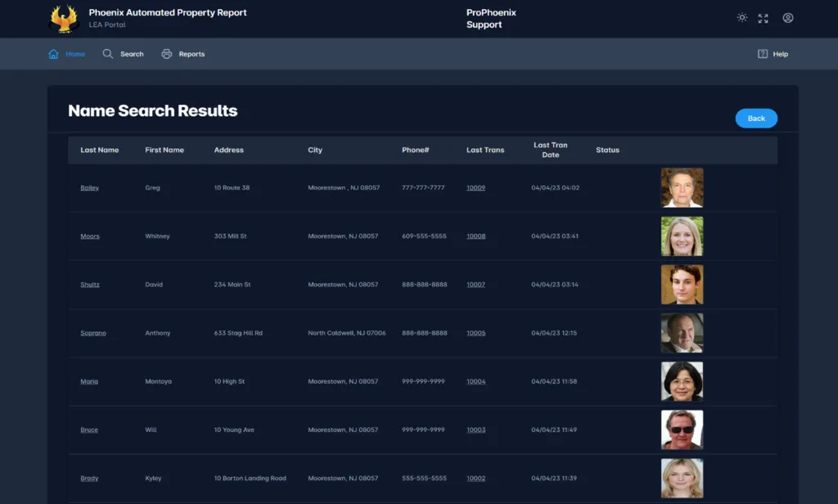Click phone number 777-777-7777
Screen dimensions: 838x504
[423, 187]
